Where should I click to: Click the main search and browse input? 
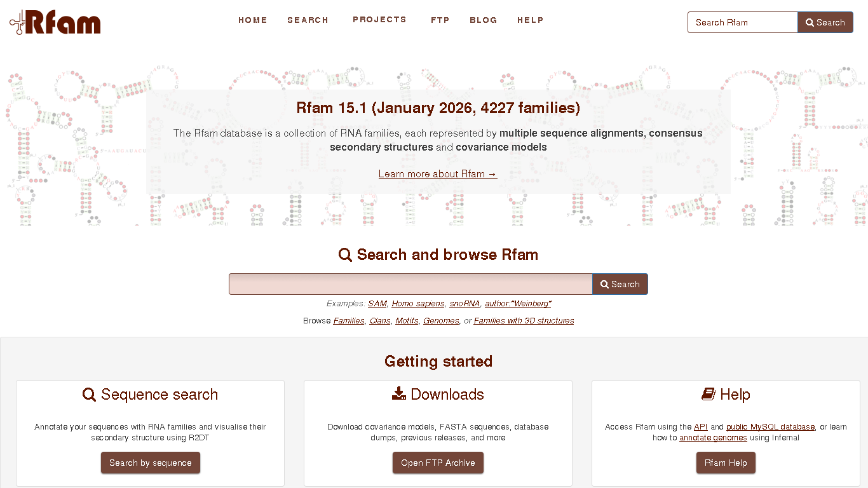(x=410, y=284)
